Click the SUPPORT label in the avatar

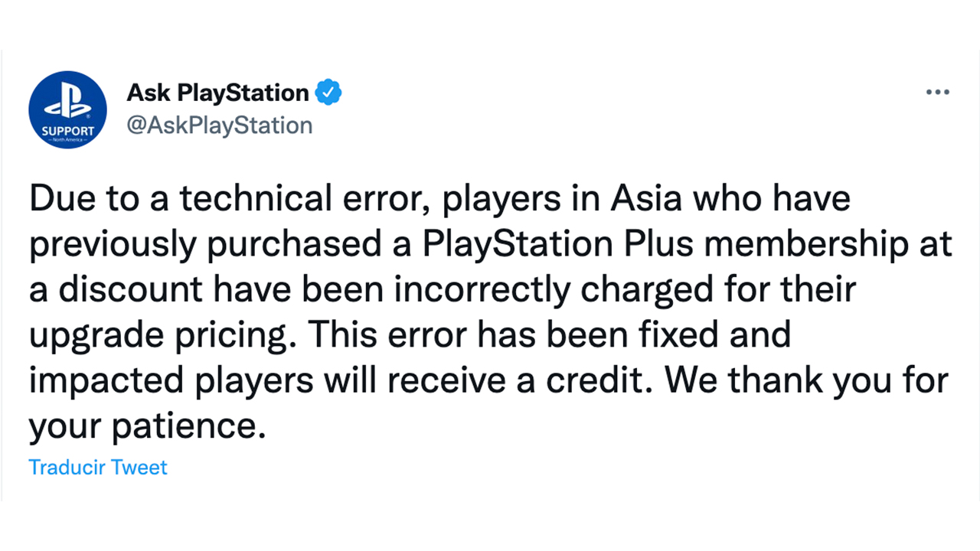67,130
